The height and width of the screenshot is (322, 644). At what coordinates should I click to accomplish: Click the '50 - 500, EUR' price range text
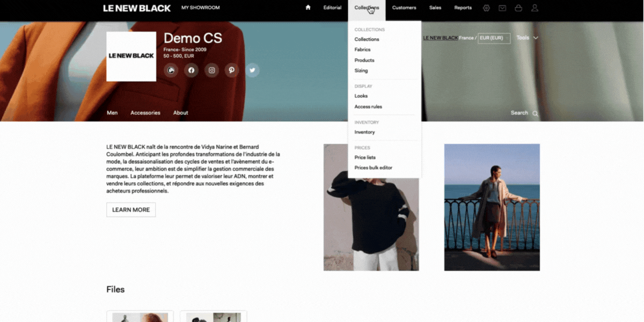pos(179,56)
